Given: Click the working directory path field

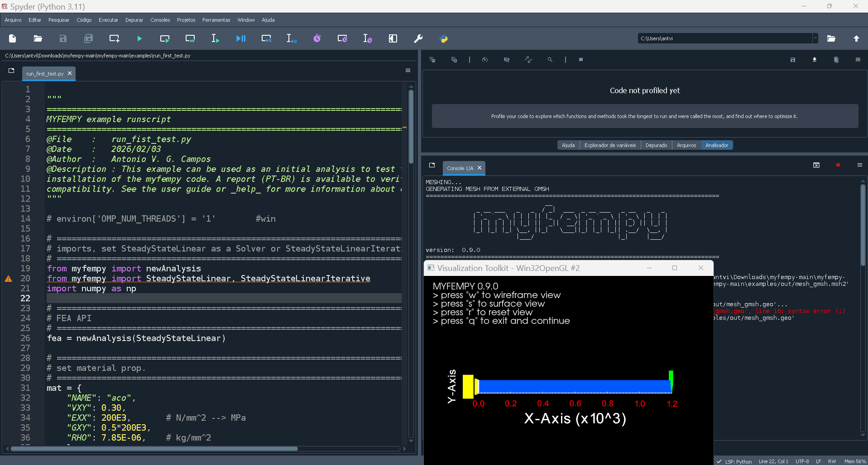Looking at the screenshot, I should 725,38.
